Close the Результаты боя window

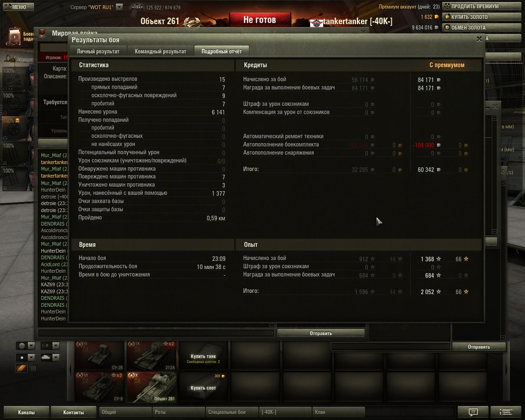pyautogui.click(x=479, y=39)
